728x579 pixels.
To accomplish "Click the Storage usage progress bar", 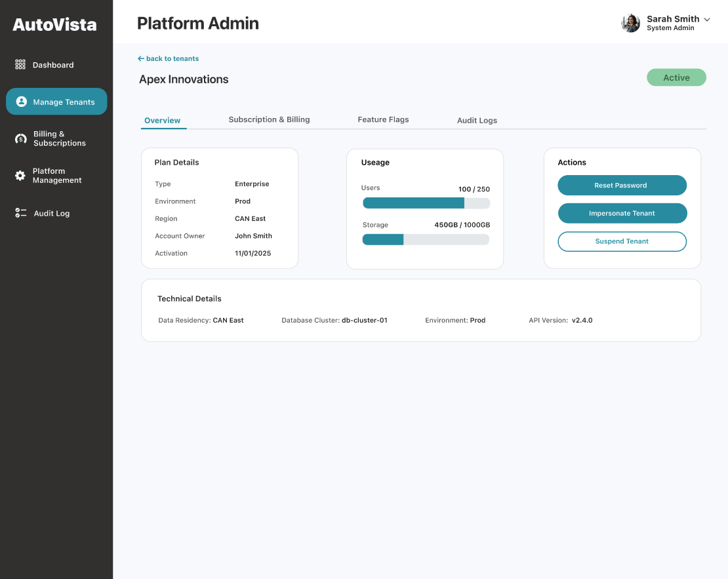I will tap(426, 239).
